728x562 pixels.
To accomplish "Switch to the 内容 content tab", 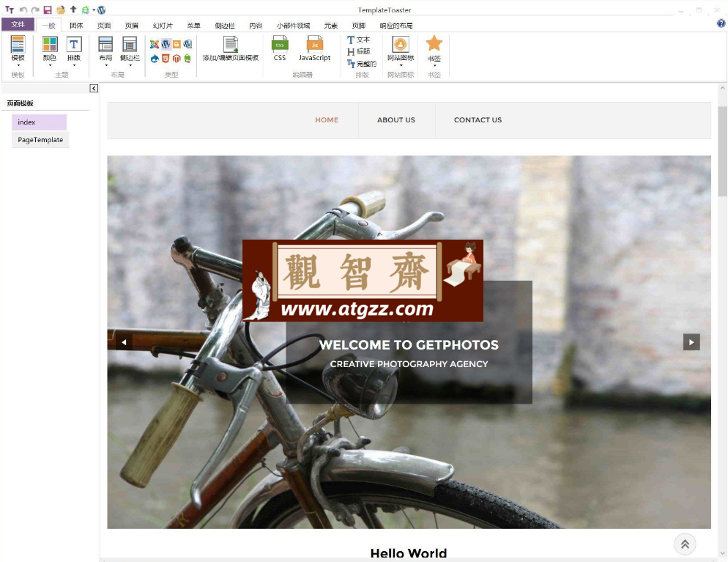I will [256, 26].
